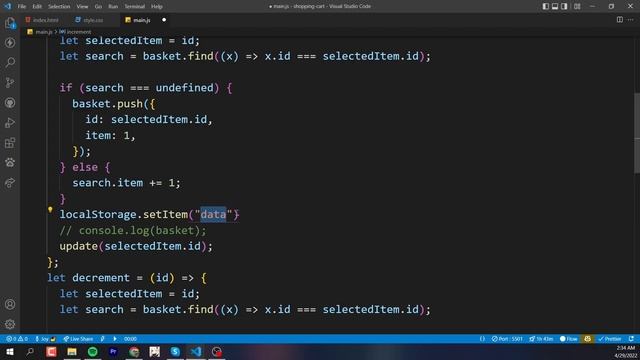
Task: Open the paw-print extension icon in activity bar
Action: [x=10, y=162]
